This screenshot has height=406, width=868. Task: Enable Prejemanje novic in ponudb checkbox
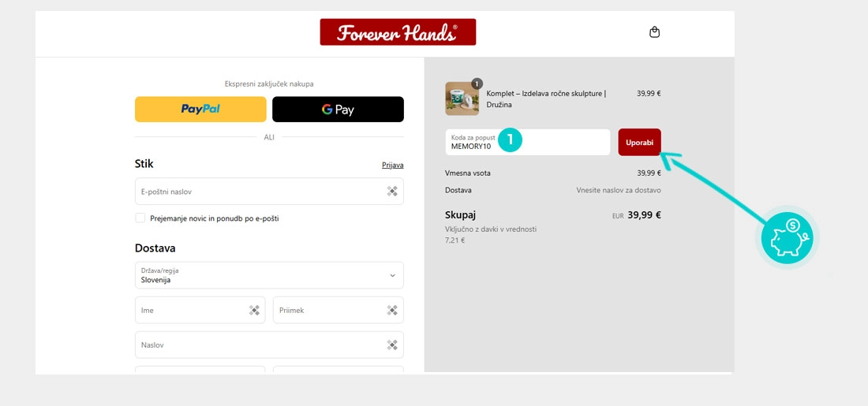[x=140, y=218]
